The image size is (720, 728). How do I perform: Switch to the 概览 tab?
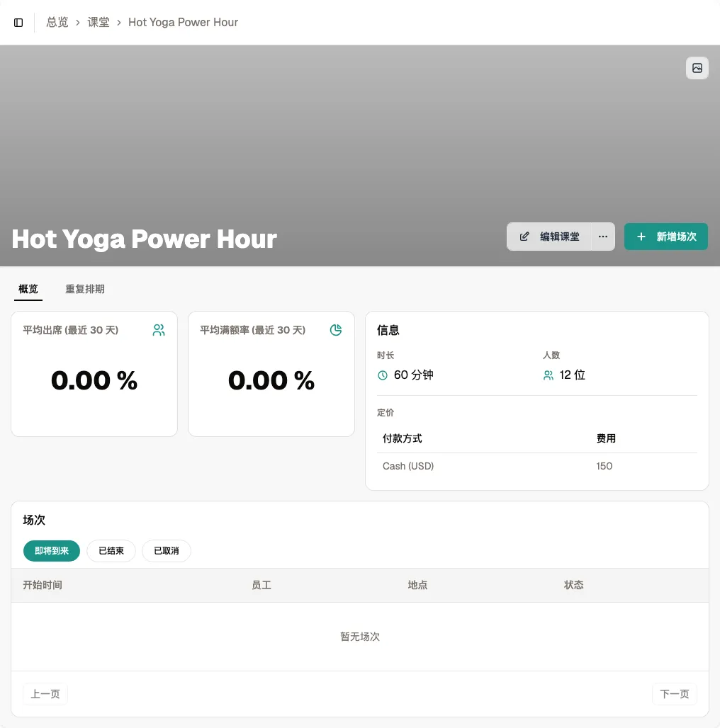tap(28, 289)
